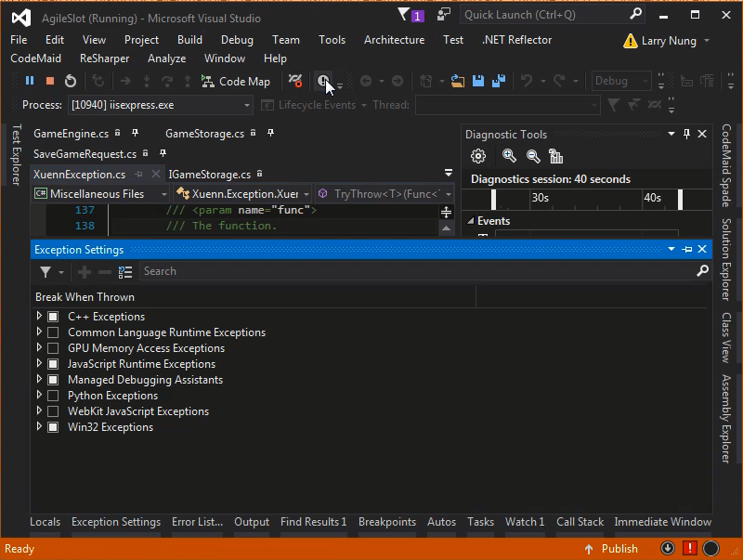
Task: Open Larry Nung account menu
Action: [668, 41]
